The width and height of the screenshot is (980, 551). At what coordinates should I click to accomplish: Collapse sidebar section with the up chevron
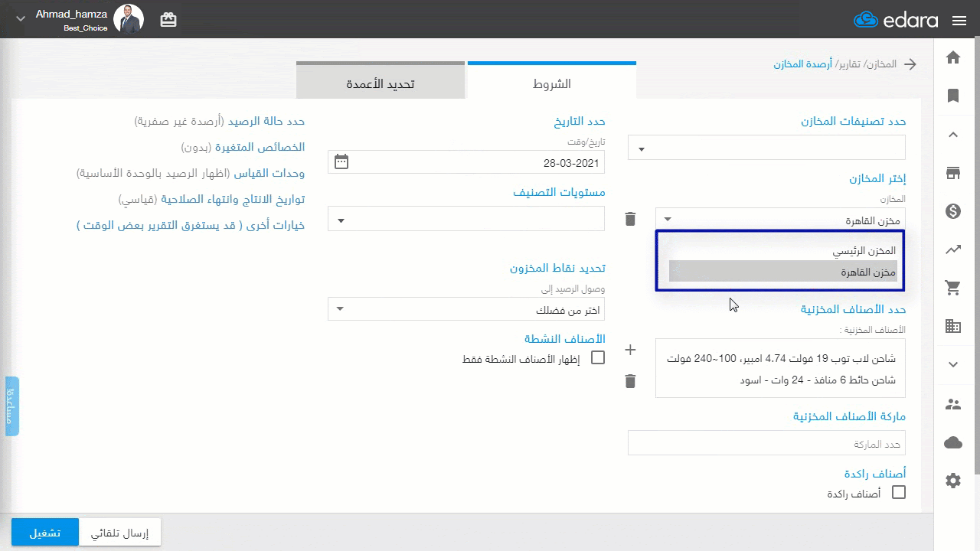click(x=953, y=135)
